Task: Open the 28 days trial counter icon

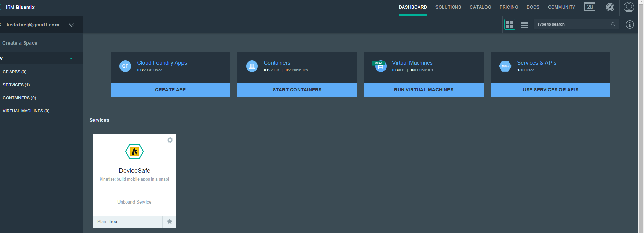Action: pos(590,7)
